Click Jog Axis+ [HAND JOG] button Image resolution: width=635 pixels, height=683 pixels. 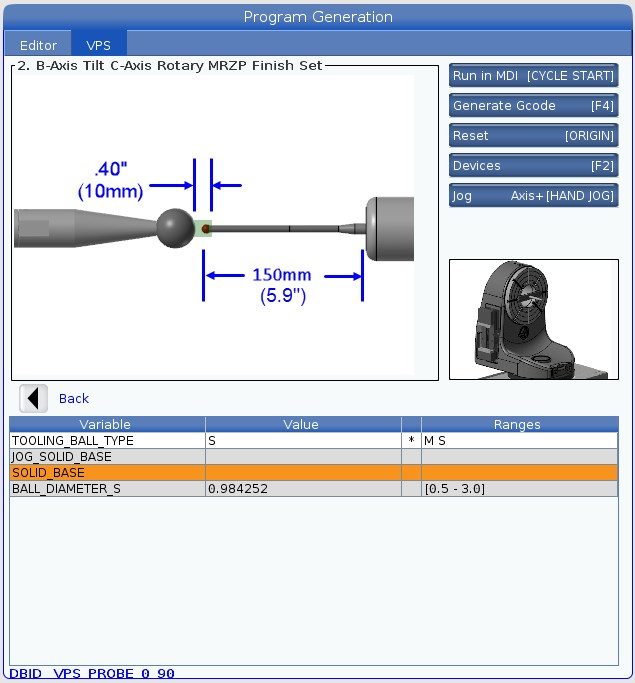tap(534, 196)
